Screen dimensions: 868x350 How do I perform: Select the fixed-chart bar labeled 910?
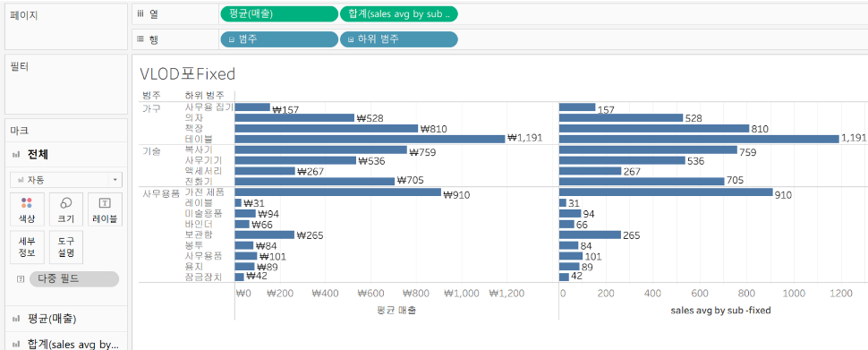coord(666,192)
